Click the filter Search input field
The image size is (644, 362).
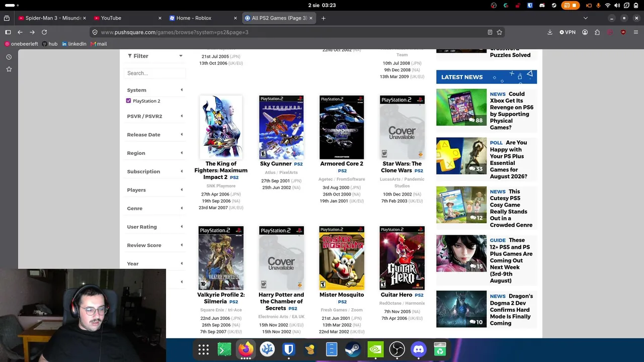[x=154, y=73]
